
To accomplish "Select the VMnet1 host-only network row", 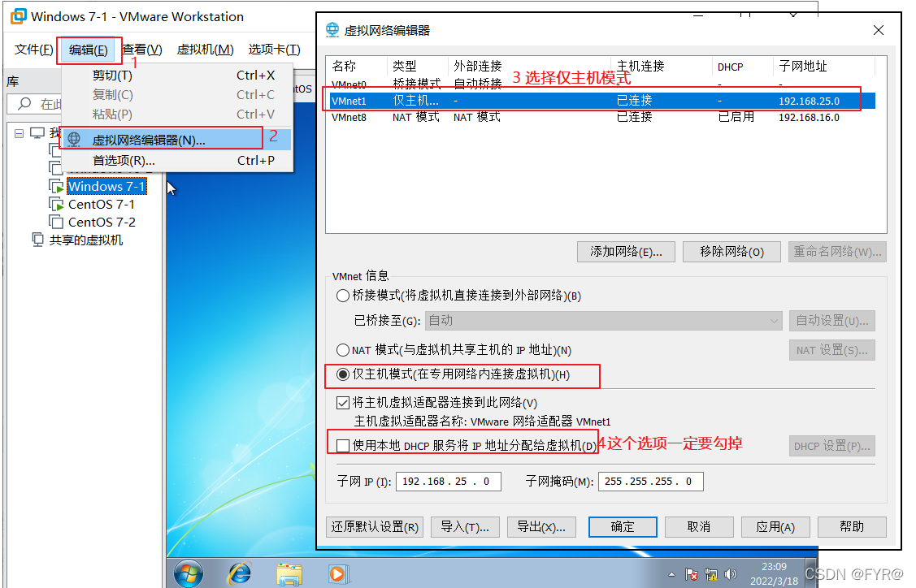I will pos(602,101).
